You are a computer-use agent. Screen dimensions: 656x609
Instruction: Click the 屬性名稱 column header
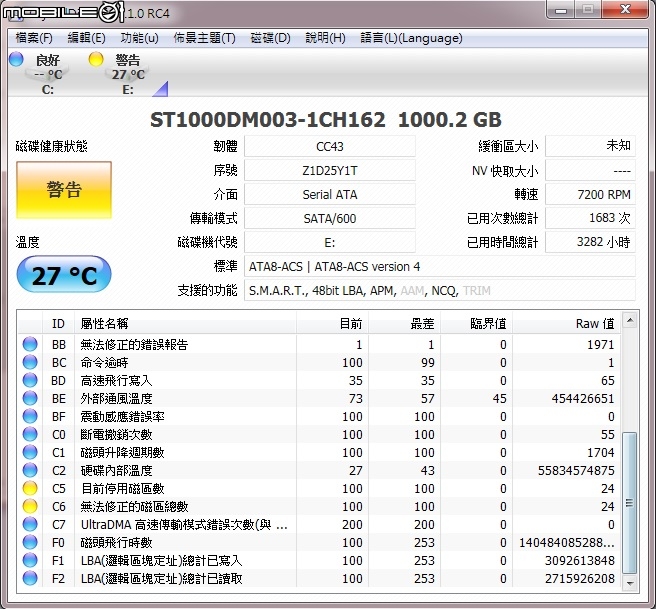pos(185,323)
